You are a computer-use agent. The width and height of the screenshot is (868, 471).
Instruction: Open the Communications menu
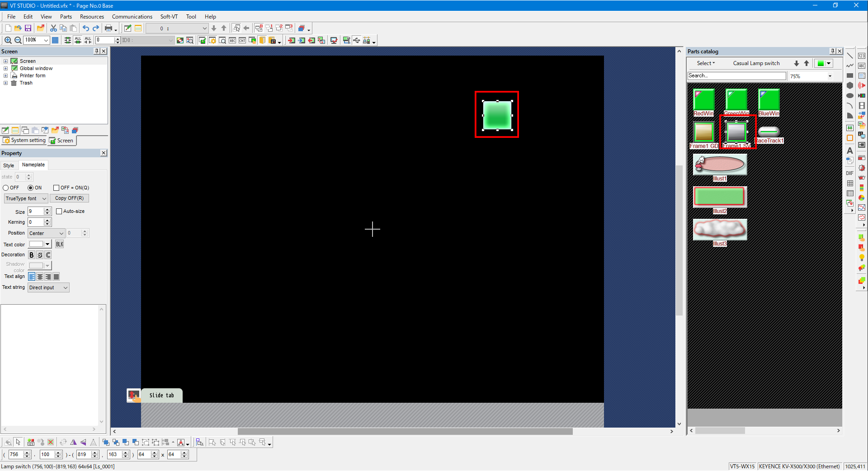pyautogui.click(x=132, y=17)
